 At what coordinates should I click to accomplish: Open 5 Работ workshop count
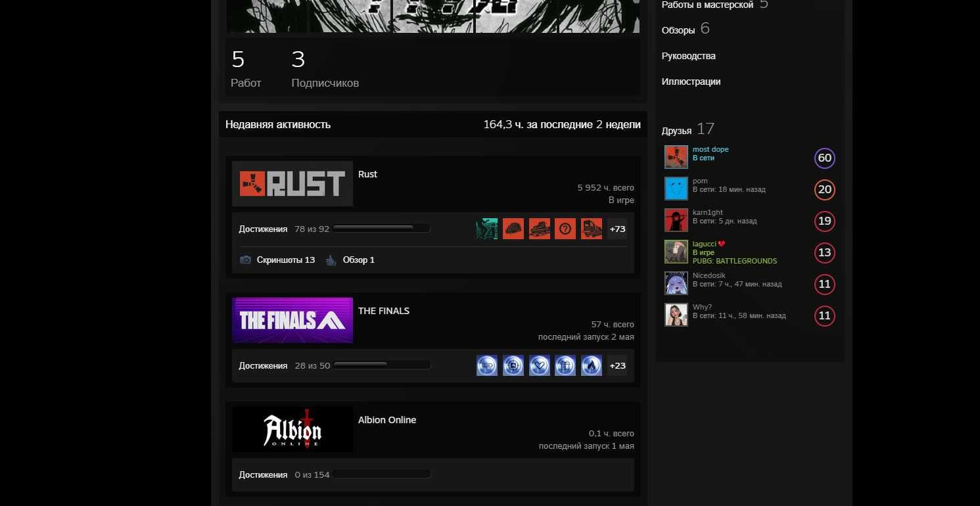(246, 69)
